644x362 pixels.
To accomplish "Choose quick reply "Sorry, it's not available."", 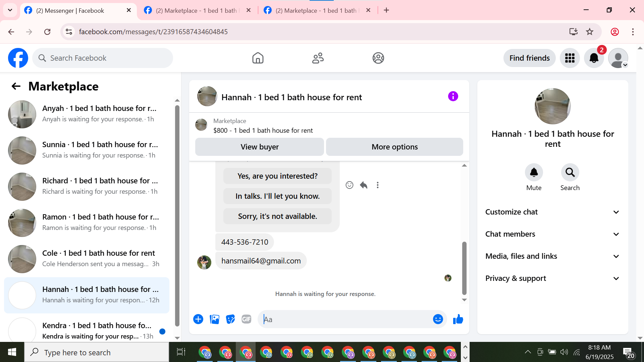I will pyautogui.click(x=277, y=216).
